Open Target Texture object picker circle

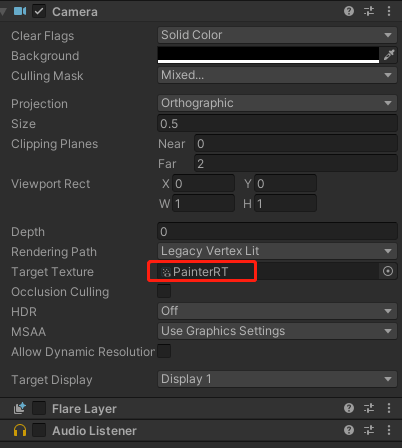[388, 271]
